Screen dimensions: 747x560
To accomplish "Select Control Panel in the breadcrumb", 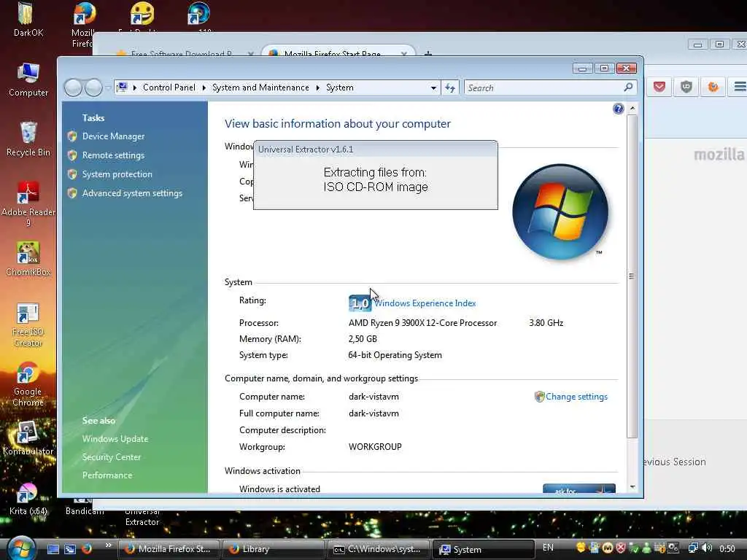I will (x=169, y=87).
